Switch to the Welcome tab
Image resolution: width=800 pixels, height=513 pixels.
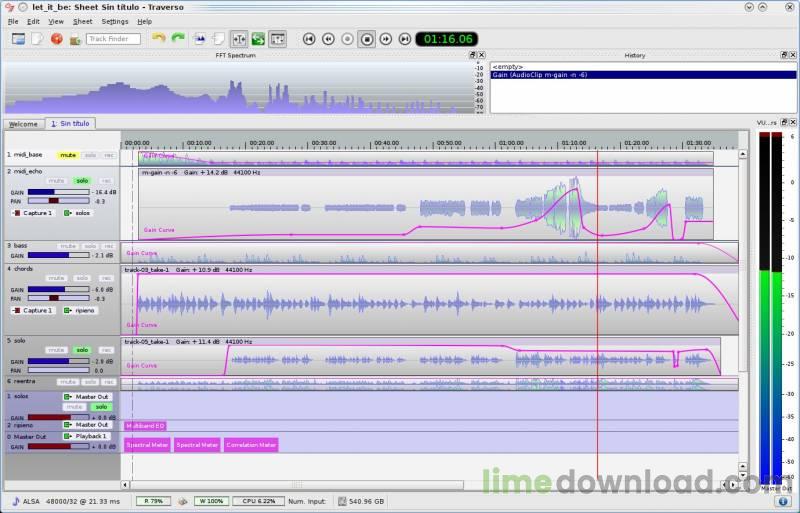coord(23,124)
